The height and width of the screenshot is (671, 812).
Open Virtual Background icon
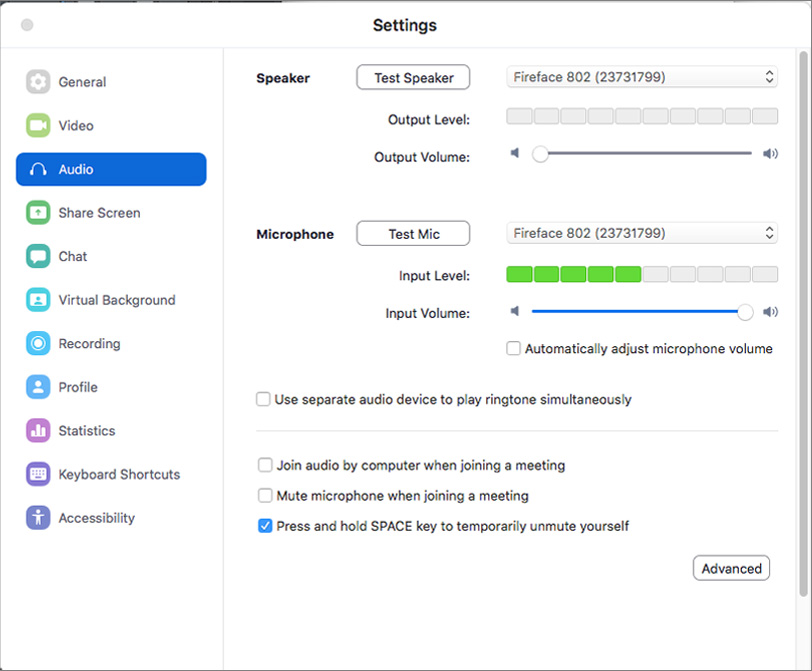(x=38, y=300)
